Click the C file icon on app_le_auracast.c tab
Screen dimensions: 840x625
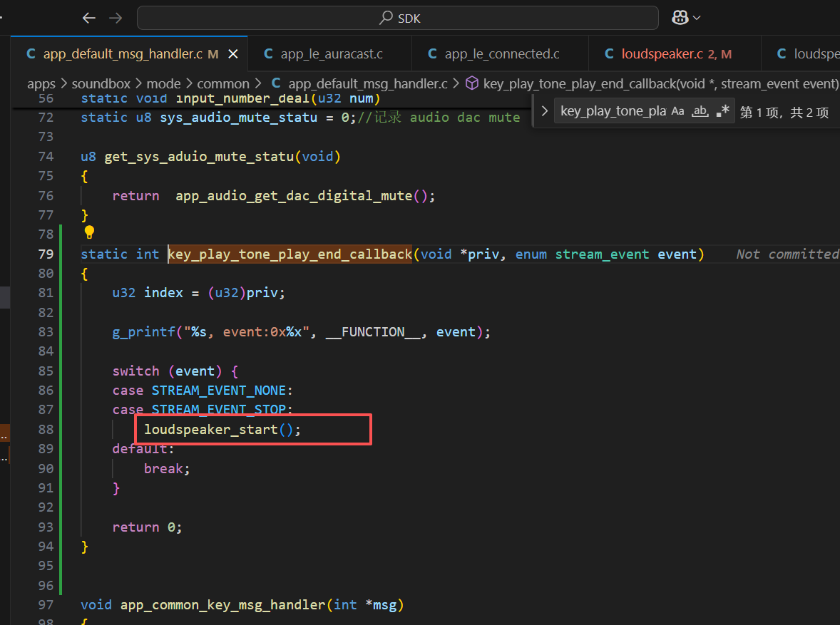click(268, 54)
